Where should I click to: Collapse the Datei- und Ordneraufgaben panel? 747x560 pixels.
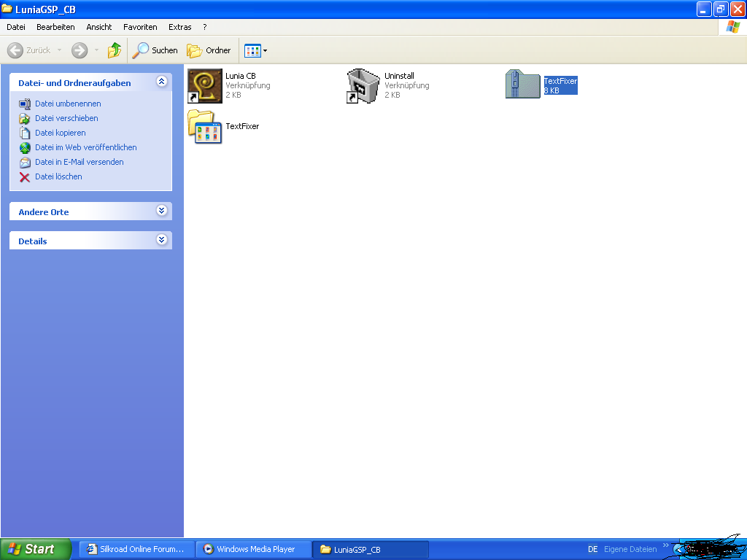[x=162, y=82]
